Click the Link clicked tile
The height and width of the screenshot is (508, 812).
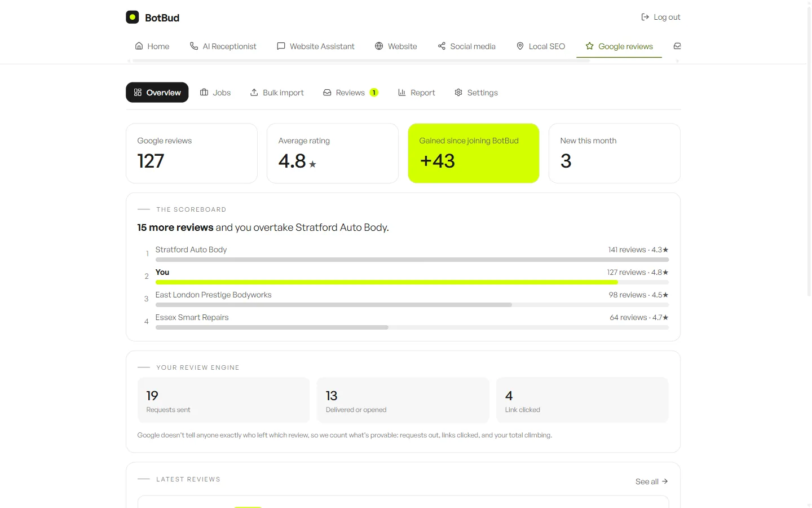(582, 400)
